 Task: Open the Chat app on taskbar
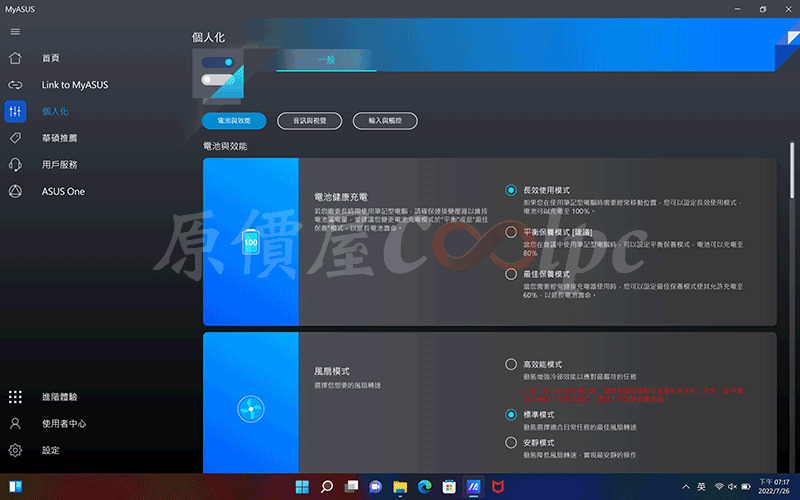point(376,487)
